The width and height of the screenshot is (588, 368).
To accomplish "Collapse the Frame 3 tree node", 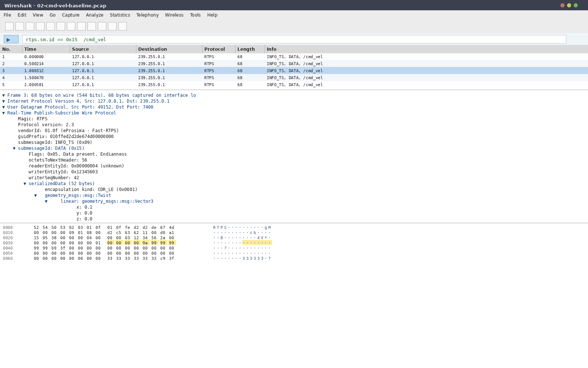I will pos(4,95).
